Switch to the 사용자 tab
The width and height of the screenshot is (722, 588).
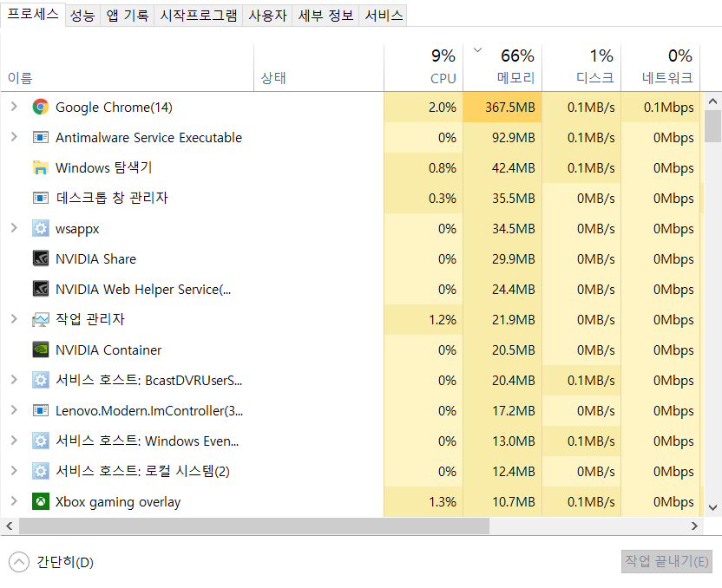pos(267,16)
